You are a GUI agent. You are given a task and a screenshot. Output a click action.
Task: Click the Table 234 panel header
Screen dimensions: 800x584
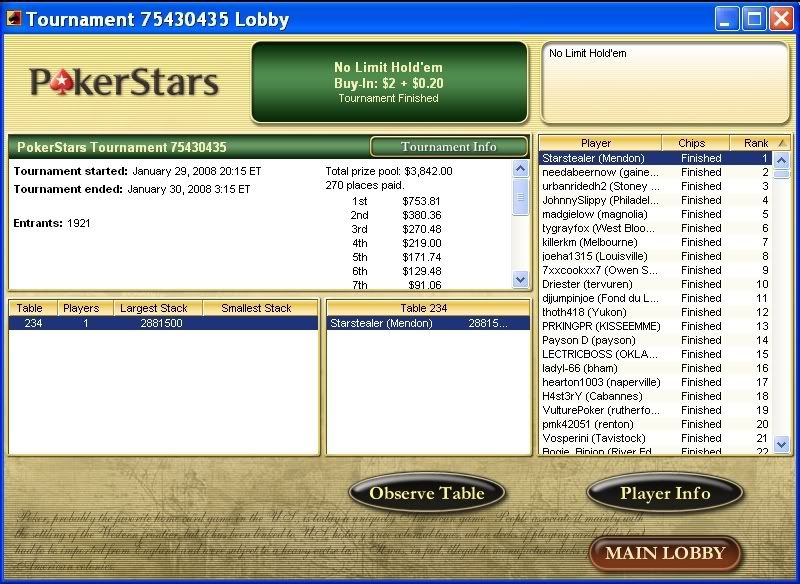428,308
